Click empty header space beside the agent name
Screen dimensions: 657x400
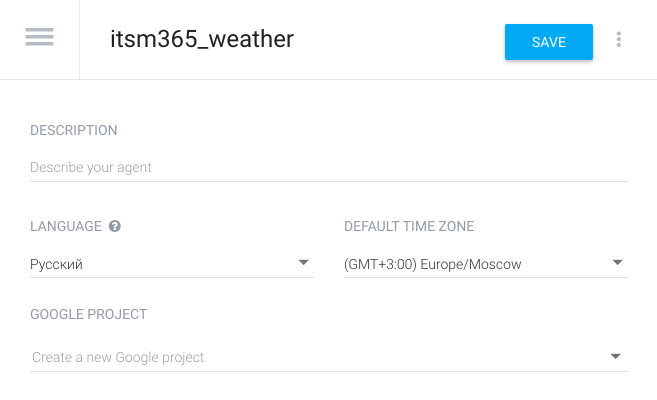400,40
